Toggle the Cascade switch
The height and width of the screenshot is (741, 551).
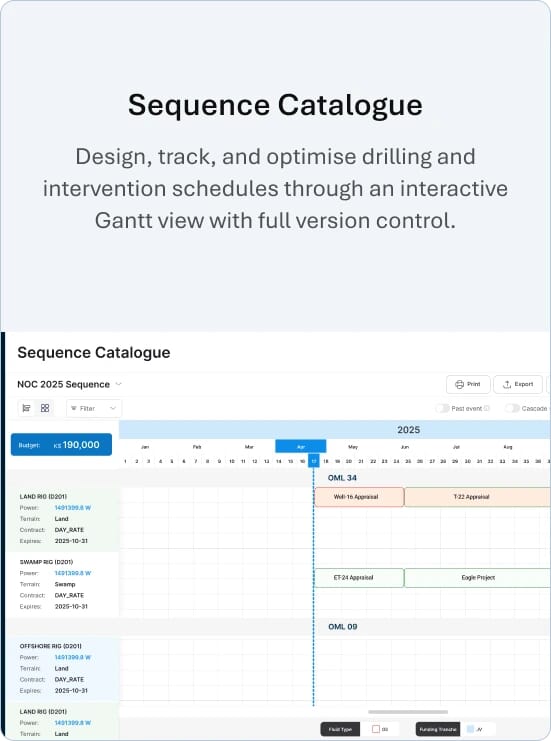coord(512,408)
